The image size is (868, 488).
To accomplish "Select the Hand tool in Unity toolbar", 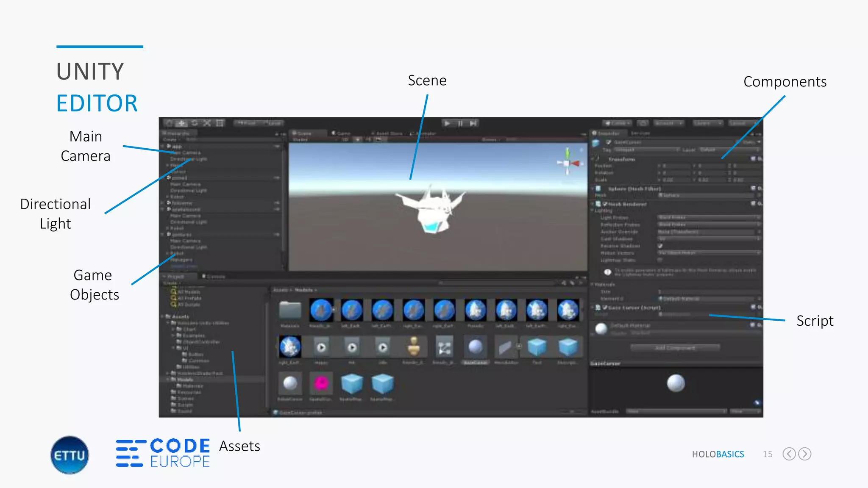I will tap(169, 123).
